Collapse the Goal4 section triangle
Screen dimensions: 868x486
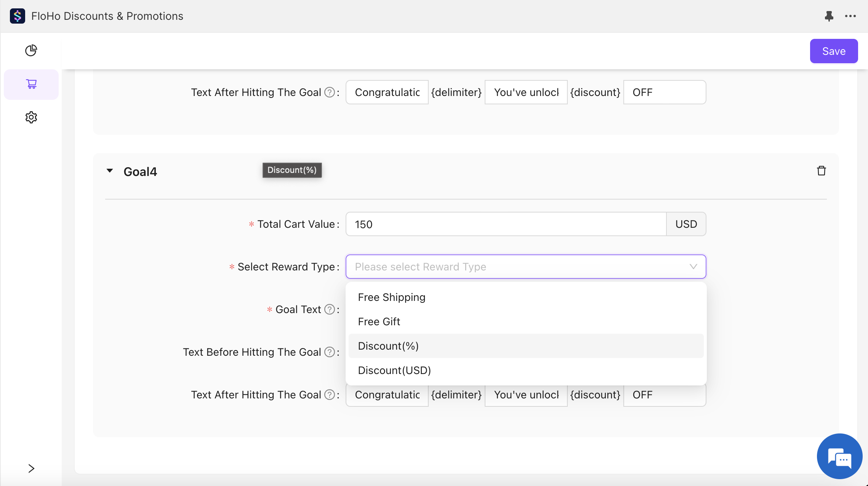(x=110, y=171)
